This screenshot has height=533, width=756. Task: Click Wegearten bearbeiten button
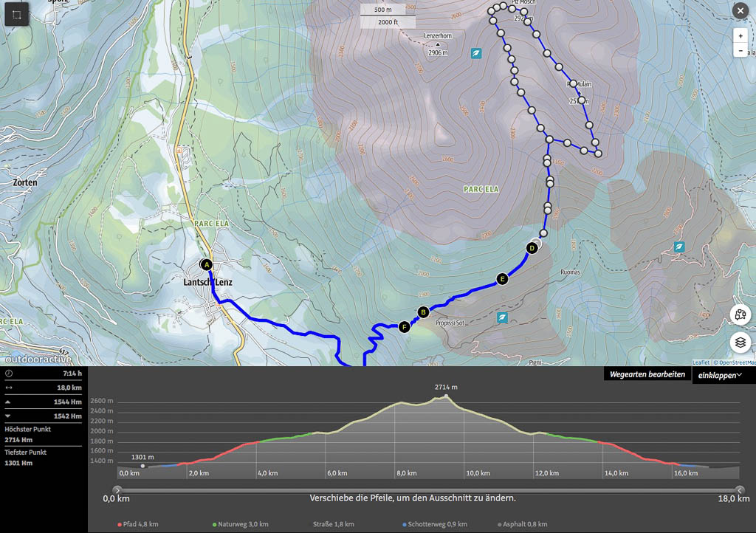(647, 375)
